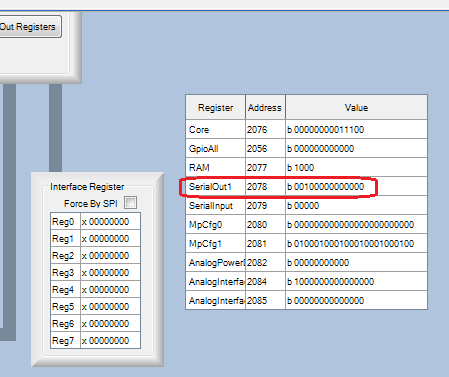Select the Reg1 value field
The height and width of the screenshot is (377, 449).
point(110,239)
